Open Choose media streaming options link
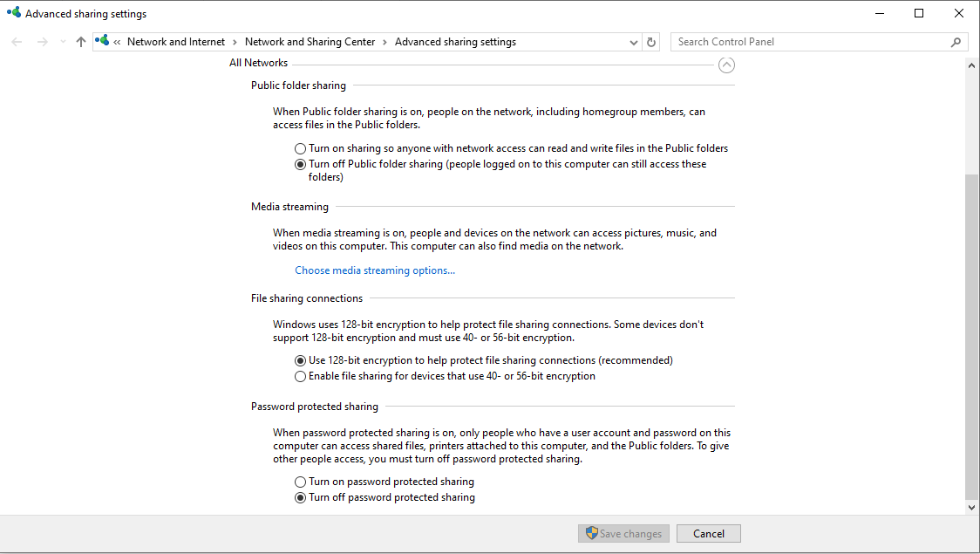 click(x=375, y=270)
